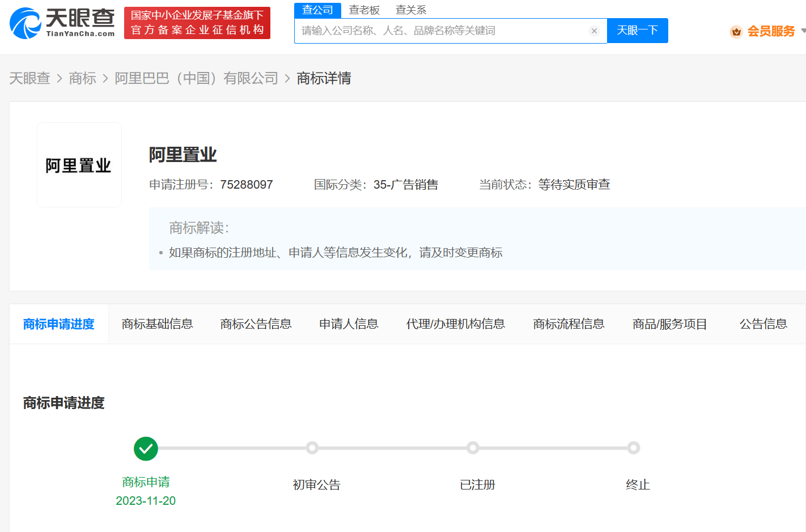Click the 已注册 progress step marker
The image size is (806, 532).
473,448
